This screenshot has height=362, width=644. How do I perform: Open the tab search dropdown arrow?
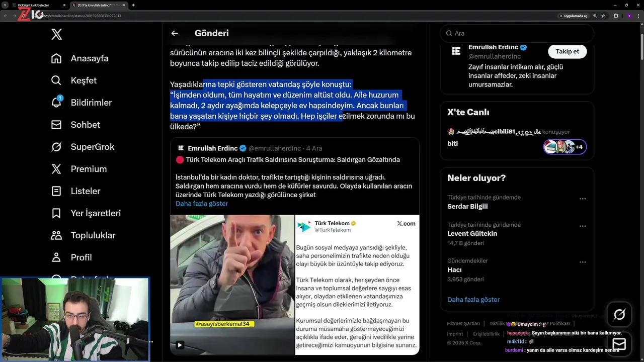point(5,5)
